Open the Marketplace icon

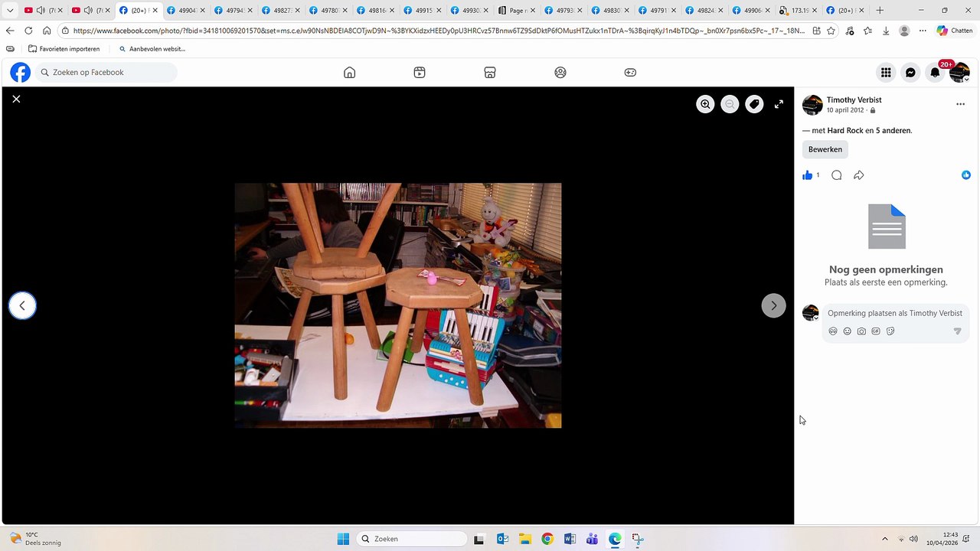click(x=490, y=72)
